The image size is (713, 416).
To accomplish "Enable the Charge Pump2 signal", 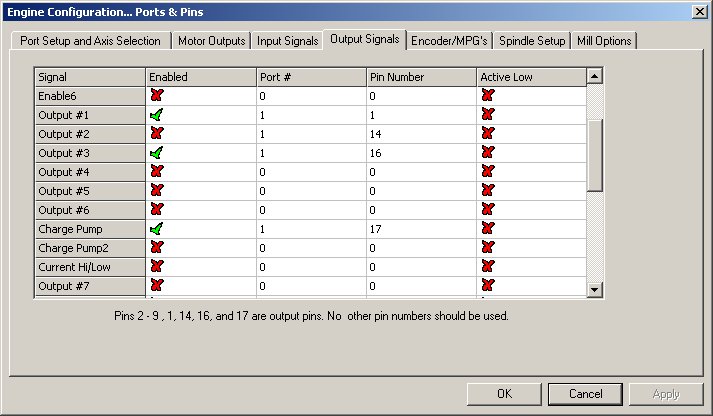I will (156, 248).
